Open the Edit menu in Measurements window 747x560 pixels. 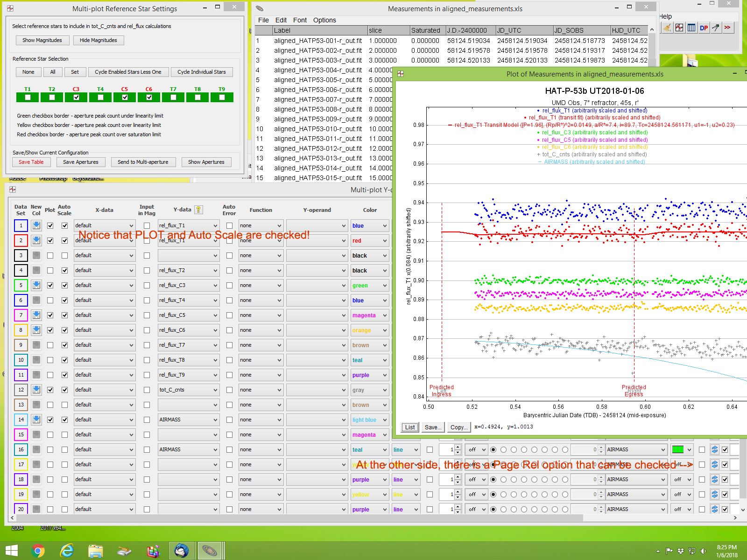pyautogui.click(x=281, y=20)
